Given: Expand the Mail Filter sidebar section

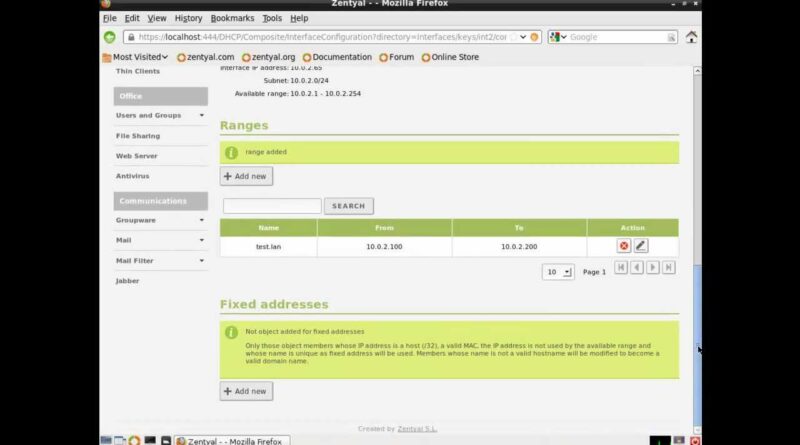Looking at the screenshot, I should 161,261.
